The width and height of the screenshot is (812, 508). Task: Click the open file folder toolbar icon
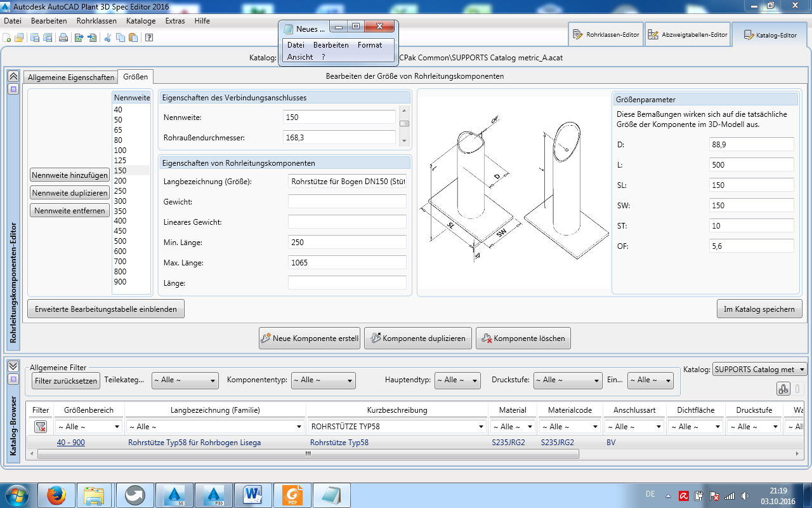(19, 37)
